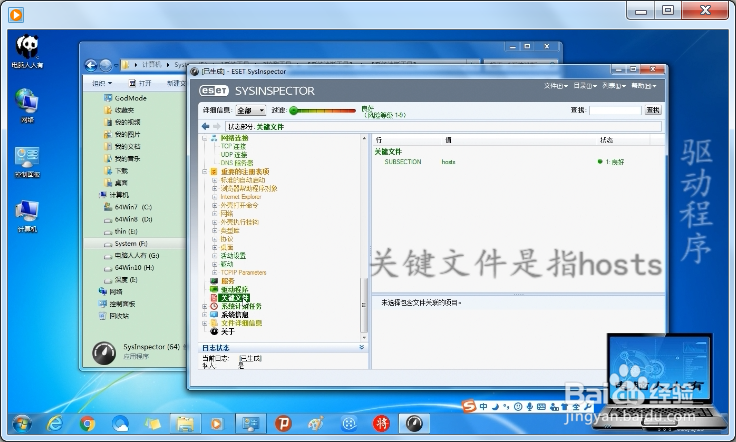Click the 系统计划任务 clock icon

pyautogui.click(x=214, y=306)
